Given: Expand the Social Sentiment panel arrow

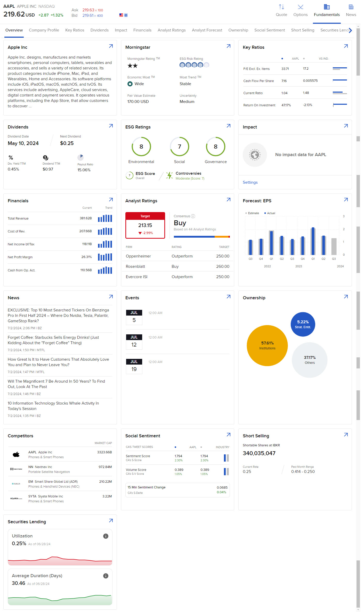Looking at the screenshot, I should click(x=229, y=435).
